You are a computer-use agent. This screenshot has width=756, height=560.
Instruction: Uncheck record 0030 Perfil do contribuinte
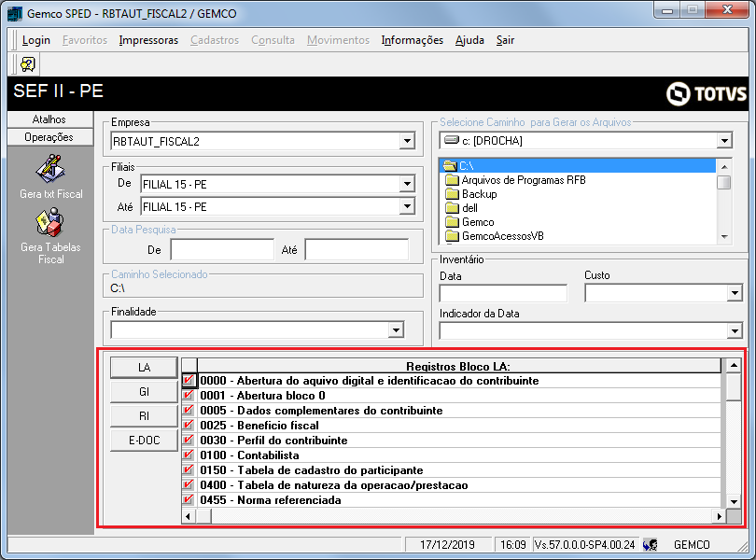click(x=189, y=441)
